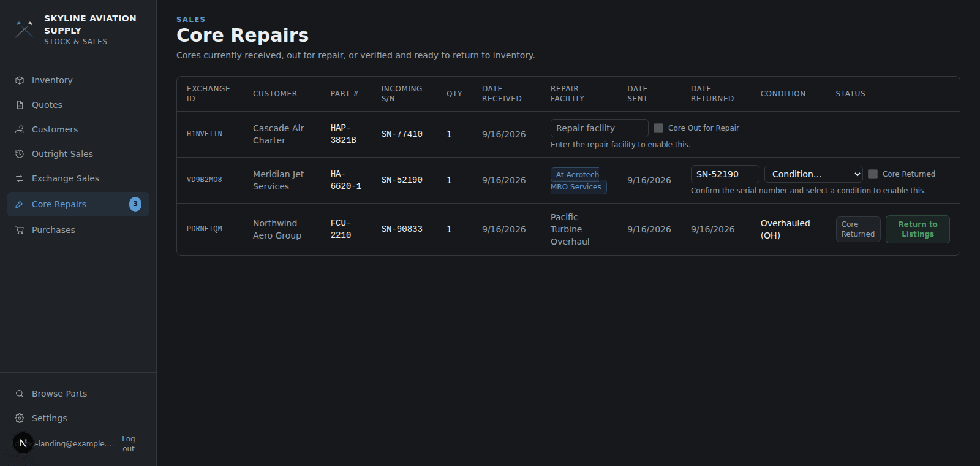This screenshot has width=980, height=466.
Task: Click customer Northwind Aero Group
Action: pos(277,229)
